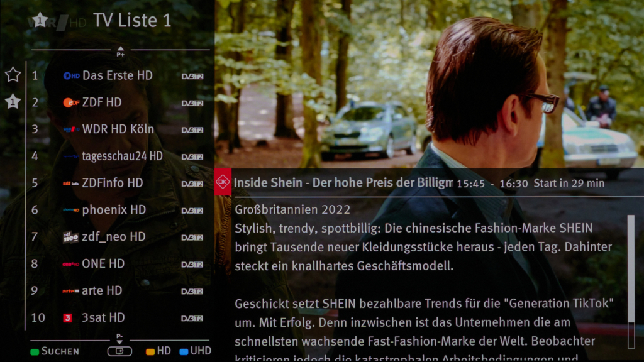
Task: Click channel number 5
Action: click(x=35, y=183)
